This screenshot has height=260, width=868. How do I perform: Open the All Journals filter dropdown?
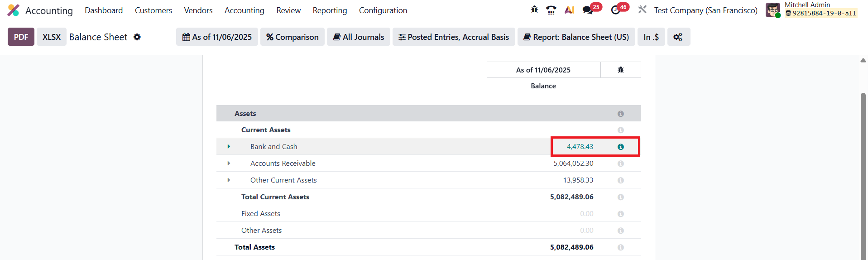(x=359, y=37)
